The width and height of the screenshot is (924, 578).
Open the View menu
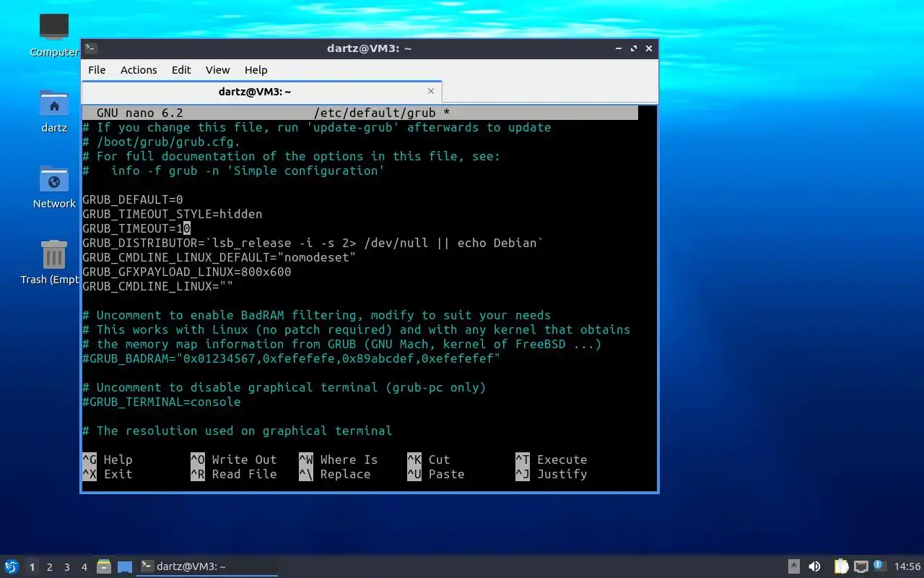(x=217, y=70)
